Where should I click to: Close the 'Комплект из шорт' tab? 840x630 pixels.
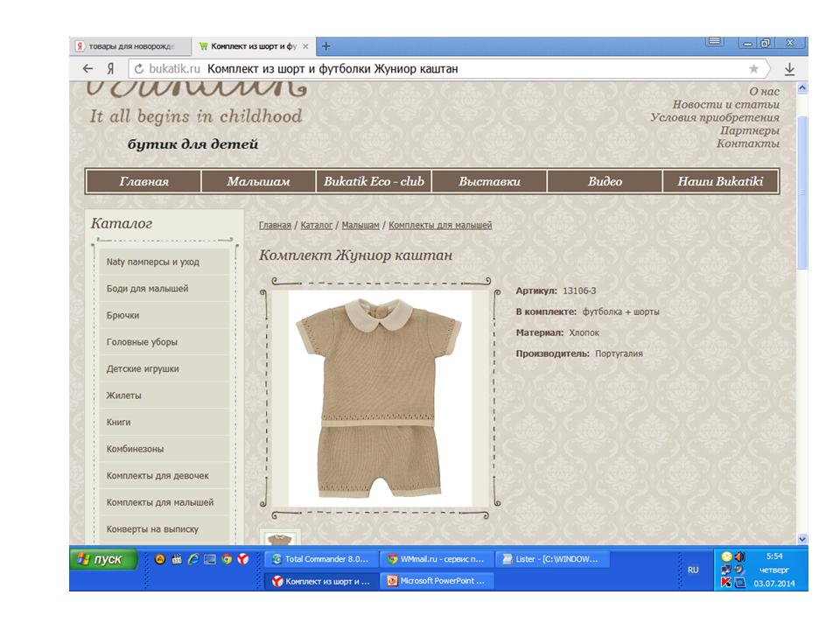[x=305, y=46]
